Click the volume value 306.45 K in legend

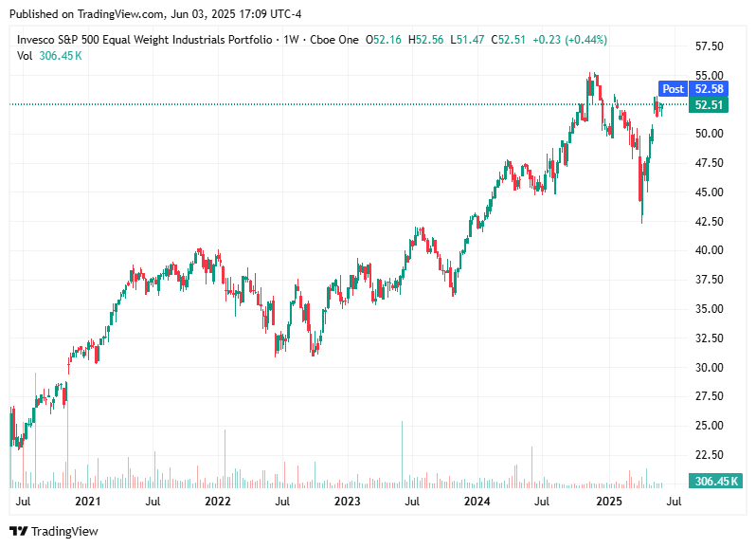[61, 56]
